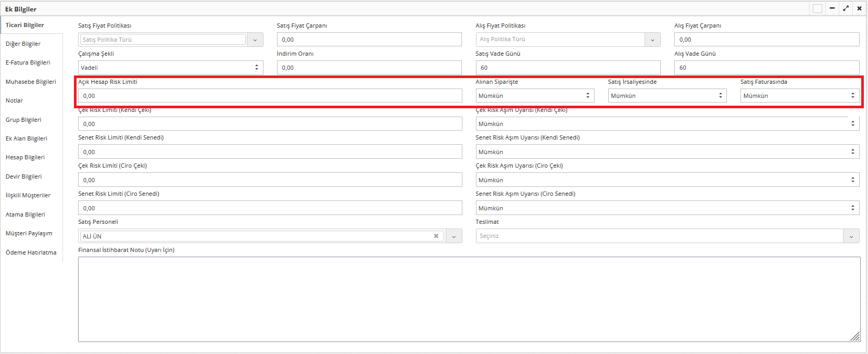
Task: Expand the Çalışma Şekli Vadeli selector
Action: click(171, 68)
